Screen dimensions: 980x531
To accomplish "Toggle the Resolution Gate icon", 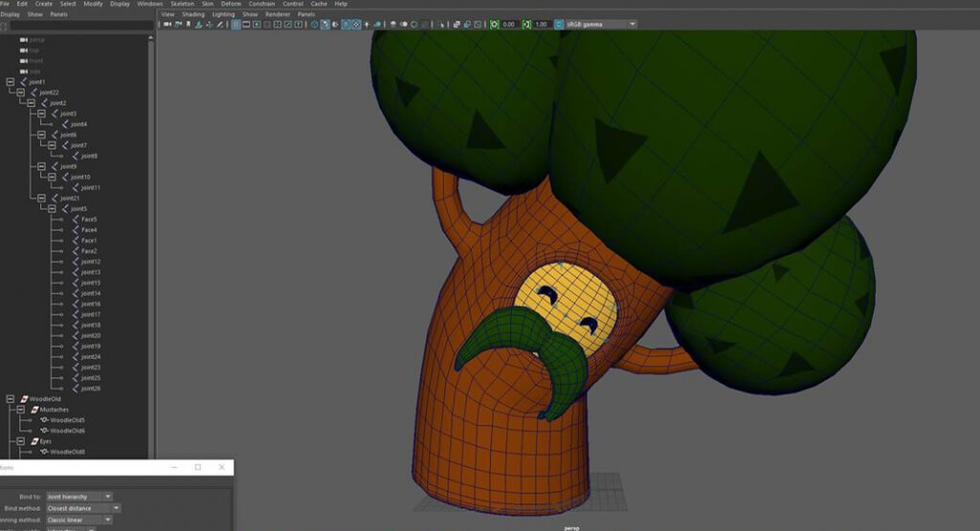I will click(256, 24).
